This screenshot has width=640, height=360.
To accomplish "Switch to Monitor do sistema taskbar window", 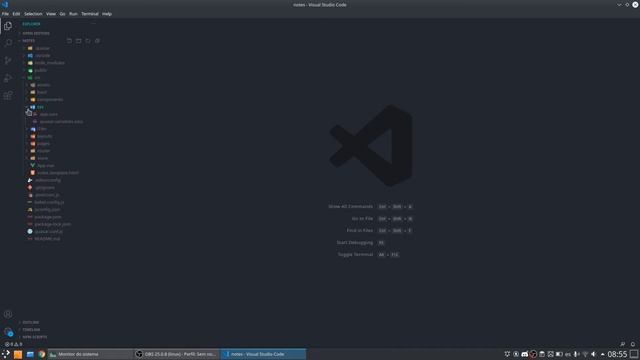I will 90,354.
